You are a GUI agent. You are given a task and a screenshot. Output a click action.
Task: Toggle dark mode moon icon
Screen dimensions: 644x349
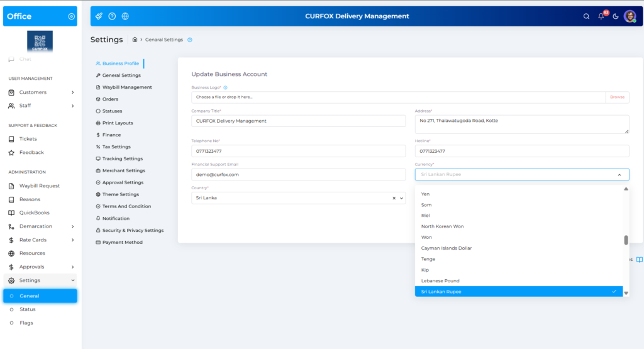coord(615,16)
